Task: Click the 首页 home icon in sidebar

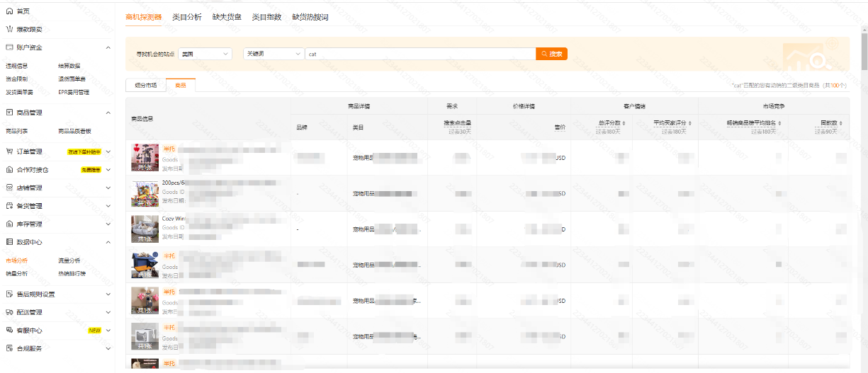Action: click(x=9, y=11)
